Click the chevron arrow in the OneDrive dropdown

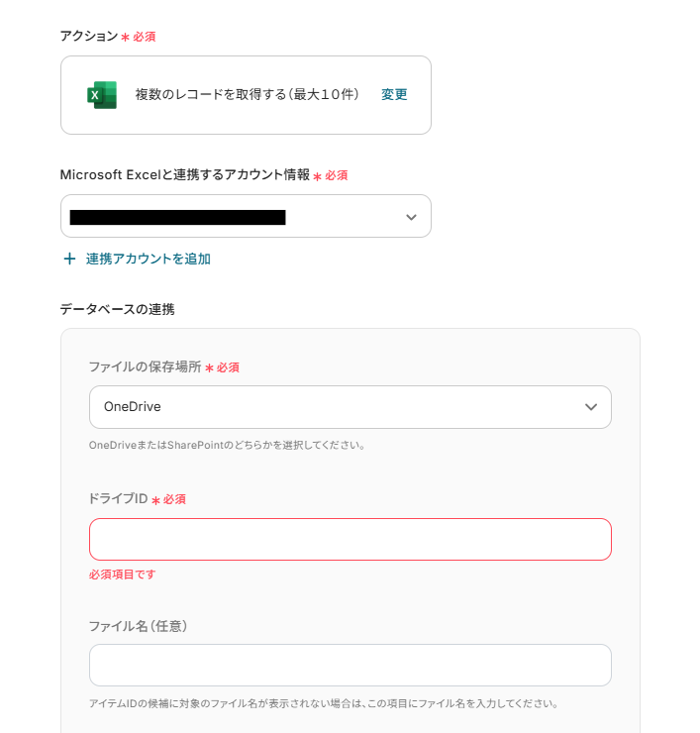click(x=591, y=407)
